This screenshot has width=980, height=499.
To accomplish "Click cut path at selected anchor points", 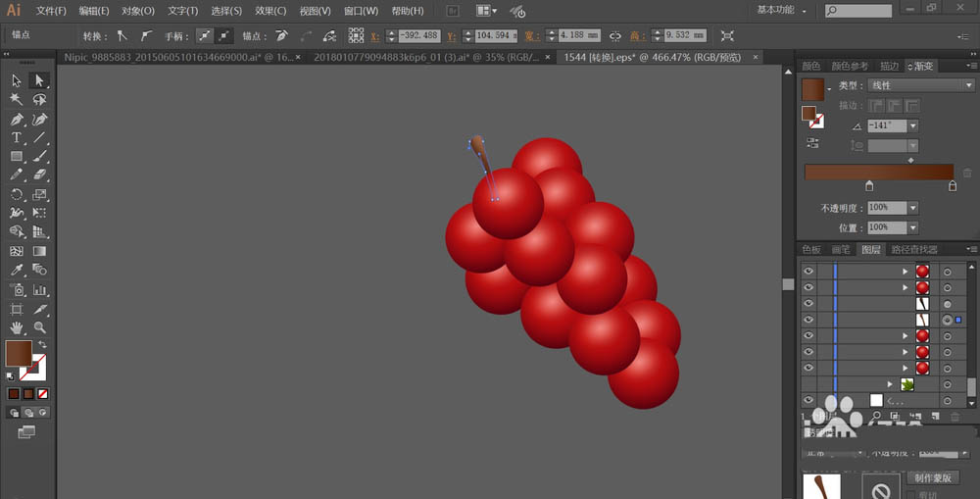I will click(x=329, y=36).
